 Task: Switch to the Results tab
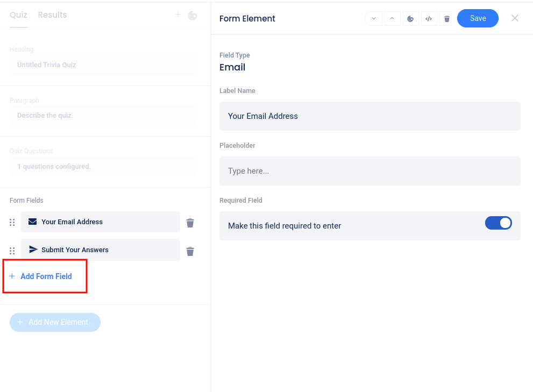pos(52,15)
